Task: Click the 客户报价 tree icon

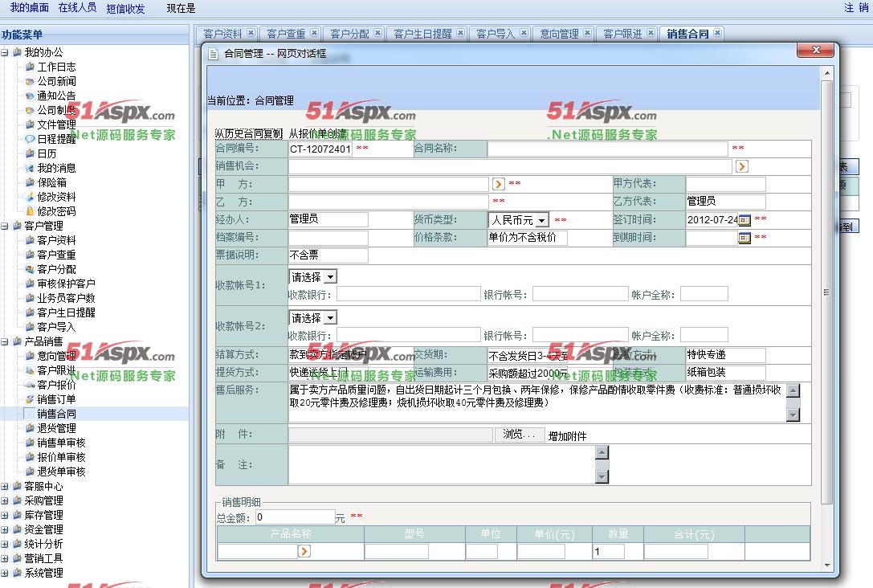Action: (30, 386)
